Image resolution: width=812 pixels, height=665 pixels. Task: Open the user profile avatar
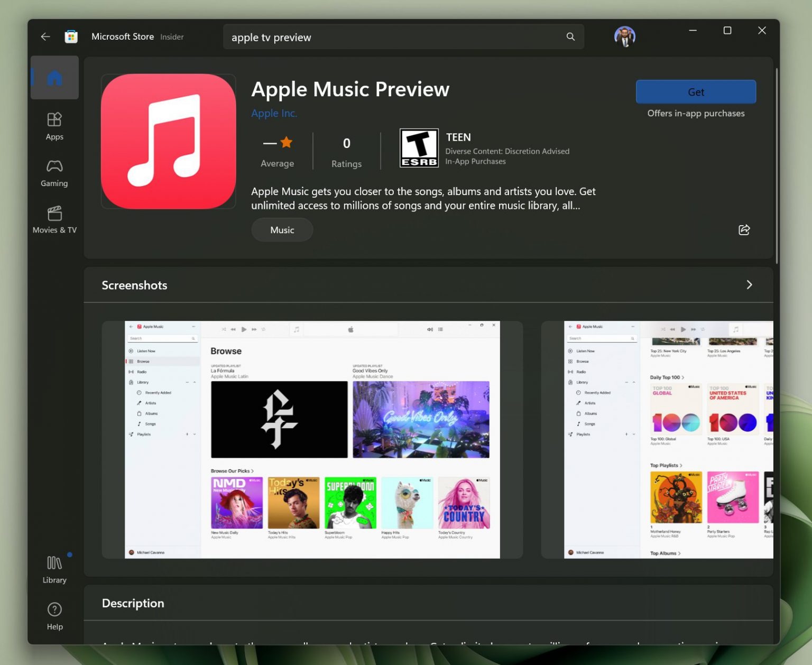click(624, 36)
